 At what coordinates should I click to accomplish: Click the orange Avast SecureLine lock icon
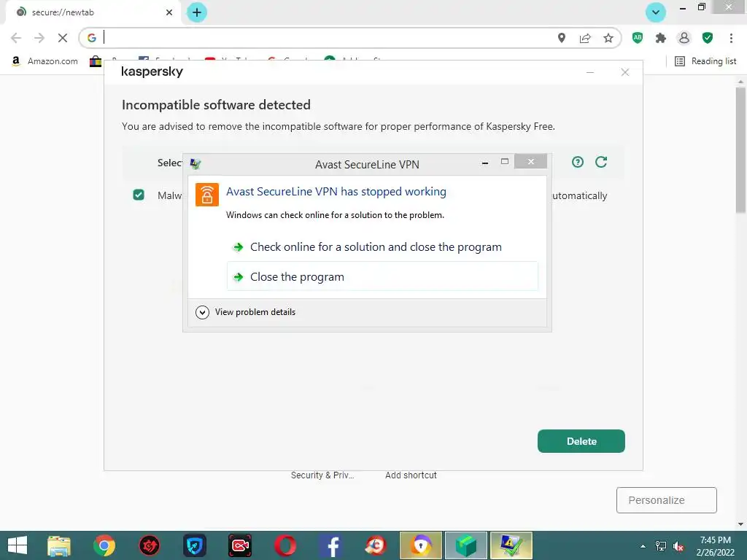(207, 195)
